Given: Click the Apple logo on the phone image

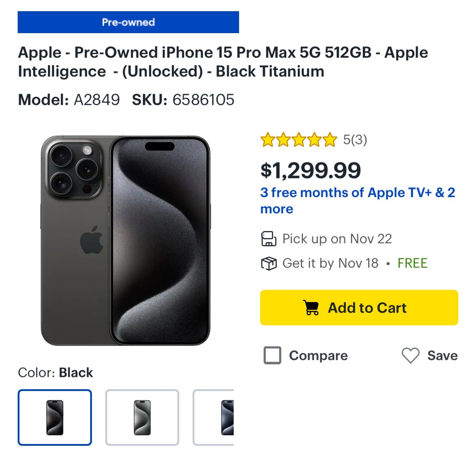Looking at the screenshot, I should [92, 241].
